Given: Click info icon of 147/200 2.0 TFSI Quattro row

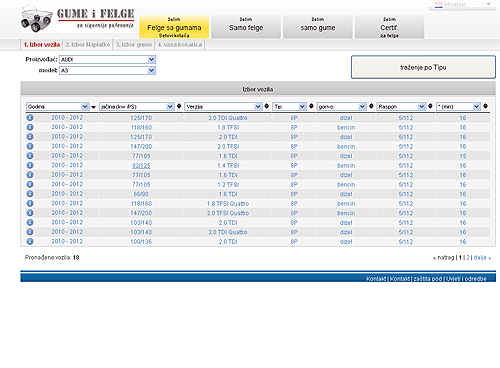Looking at the screenshot, I should click(30, 213).
